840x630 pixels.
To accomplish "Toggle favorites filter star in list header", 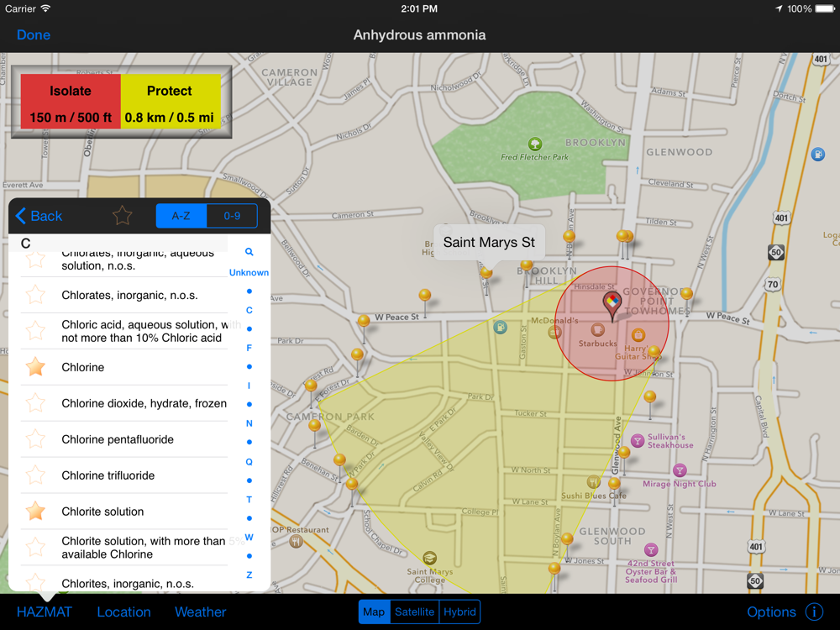I will [122, 216].
